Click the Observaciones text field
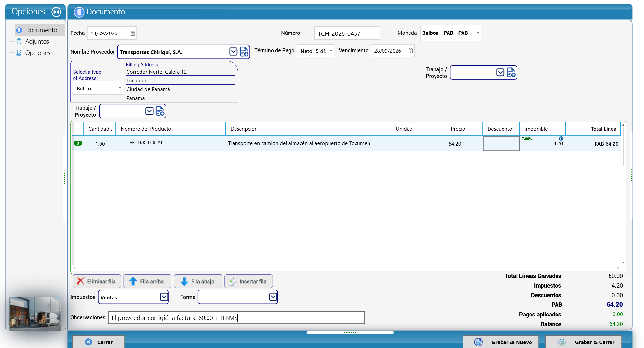Image resolution: width=644 pixels, height=348 pixels. pyautogui.click(x=236, y=317)
